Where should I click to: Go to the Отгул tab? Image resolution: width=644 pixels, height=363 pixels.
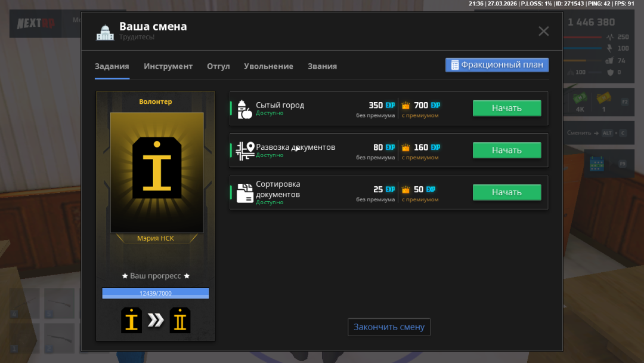(218, 66)
